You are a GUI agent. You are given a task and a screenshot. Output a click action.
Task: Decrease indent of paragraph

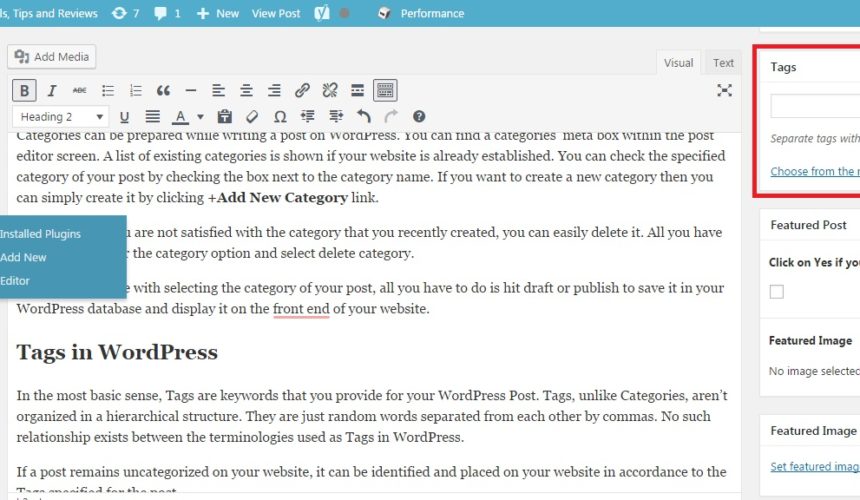pos(308,117)
